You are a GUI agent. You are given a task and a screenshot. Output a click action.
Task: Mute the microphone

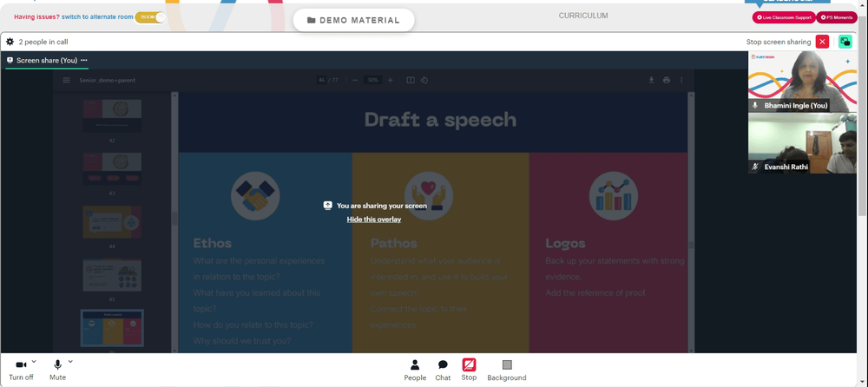[57, 365]
